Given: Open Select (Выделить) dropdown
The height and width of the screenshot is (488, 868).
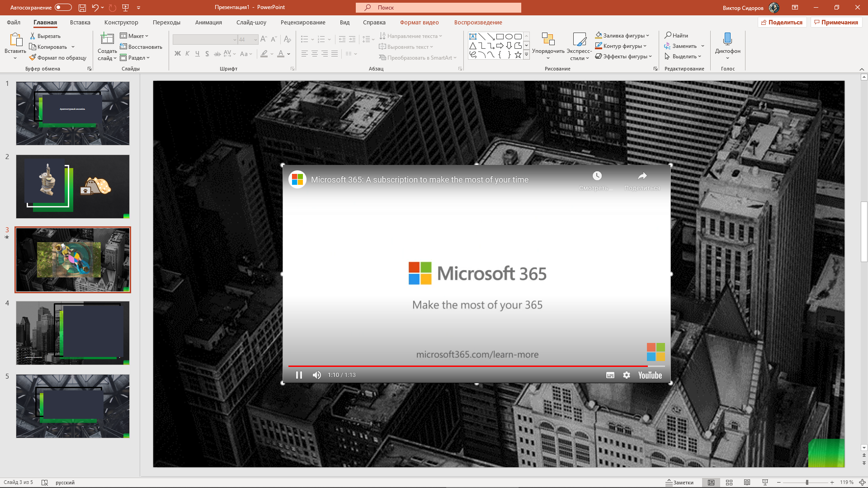Looking at the screenshot, I should [683, 56].
